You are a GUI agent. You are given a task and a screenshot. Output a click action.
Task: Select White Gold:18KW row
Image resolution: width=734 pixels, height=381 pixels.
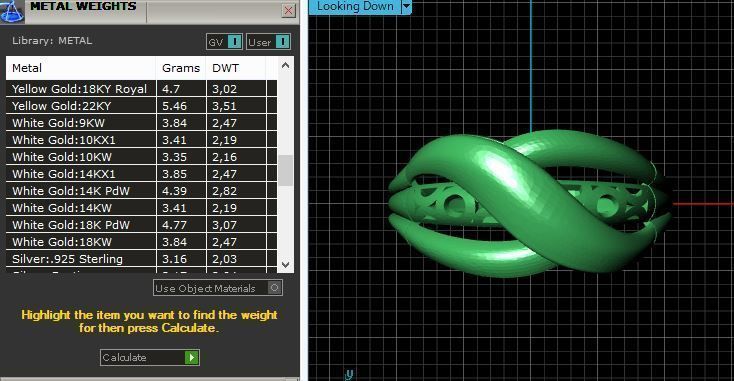click(x=141, y=242)
